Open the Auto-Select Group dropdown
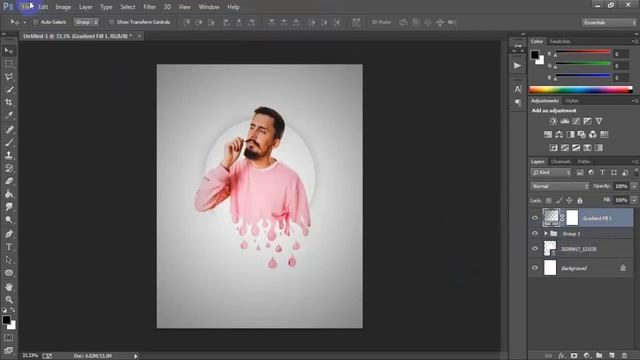The width and height of the screenshot is (640, 360). pos(86,22)
